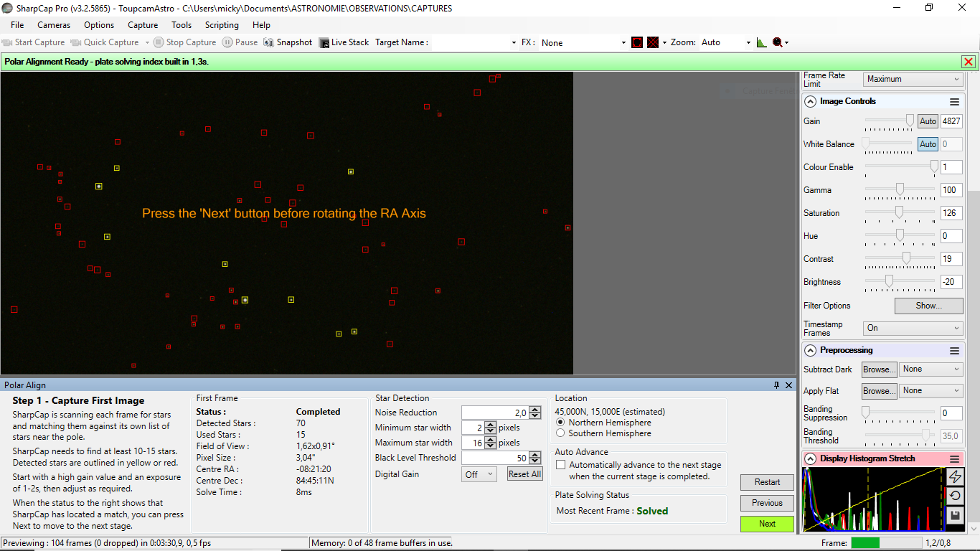Dismiss the green Polar Alignment Ready notification

(969, 62)
